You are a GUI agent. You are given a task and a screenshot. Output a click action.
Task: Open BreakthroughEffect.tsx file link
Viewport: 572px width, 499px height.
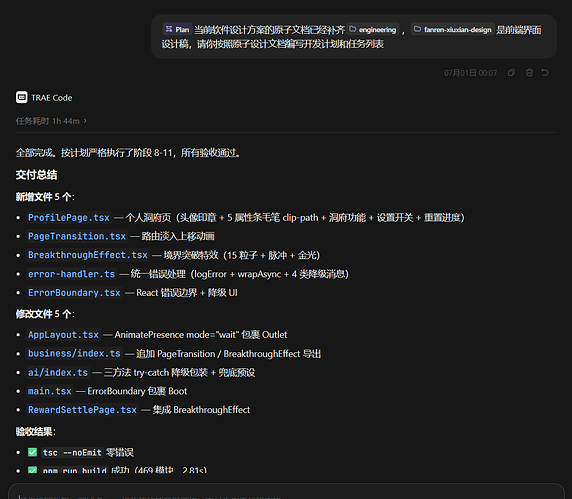(x=88, y=255)
